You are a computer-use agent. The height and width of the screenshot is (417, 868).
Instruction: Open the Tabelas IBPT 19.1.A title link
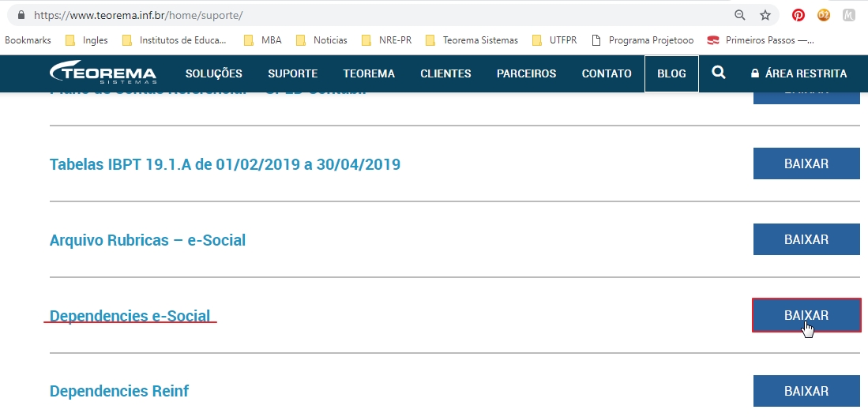pyautogui.click(x=225, y=164)
